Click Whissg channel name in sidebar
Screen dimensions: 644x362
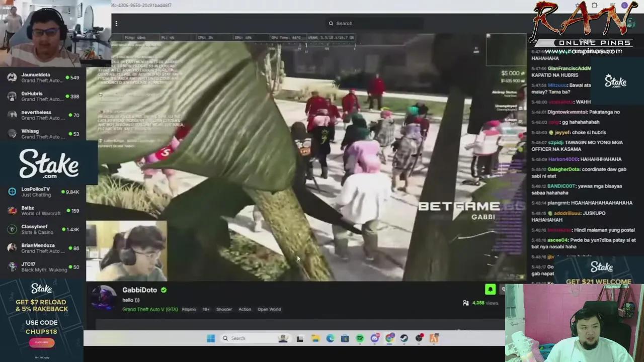pos(30,131)
